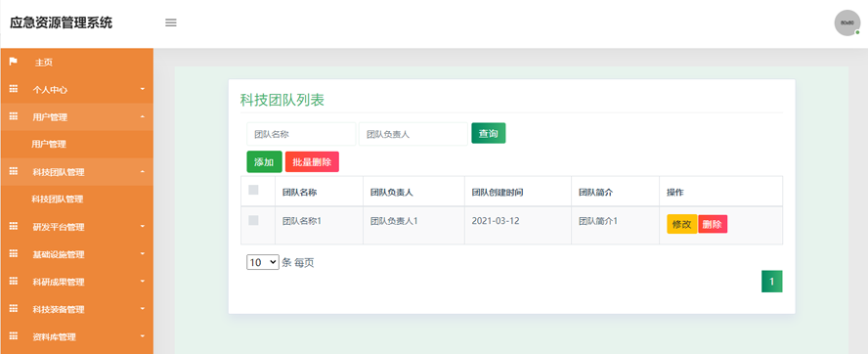Click 团队名称 column header
This screenshot has height=354, width=868.
point(299,193)
